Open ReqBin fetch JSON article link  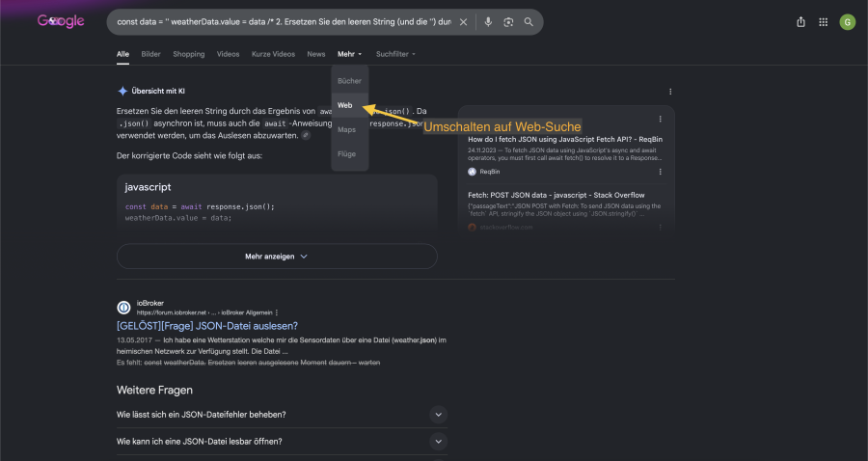(564, 140)
